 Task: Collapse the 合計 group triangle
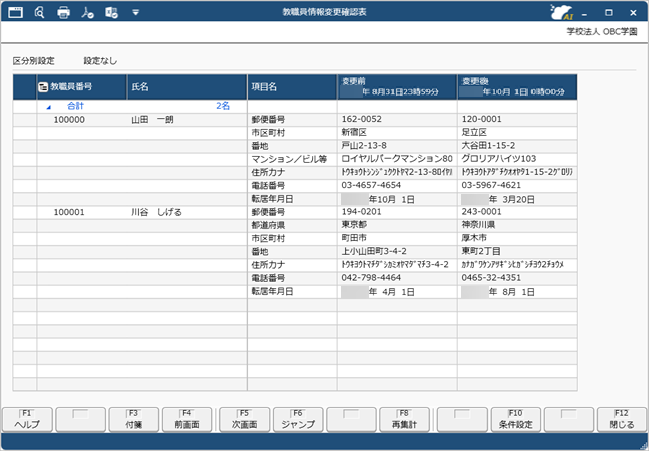(x=48, y=107)
